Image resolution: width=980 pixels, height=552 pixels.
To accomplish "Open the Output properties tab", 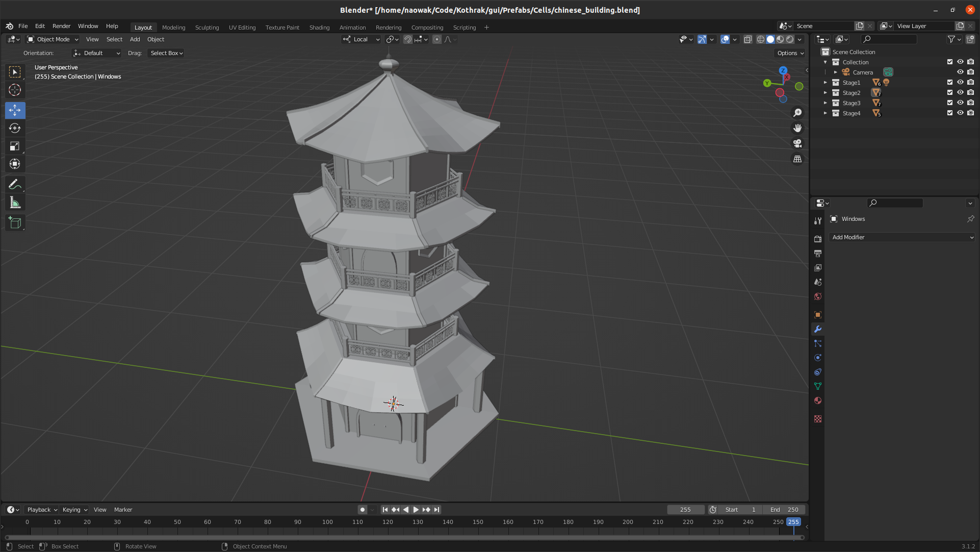I will pyautogui.click(x=818, y=253).
